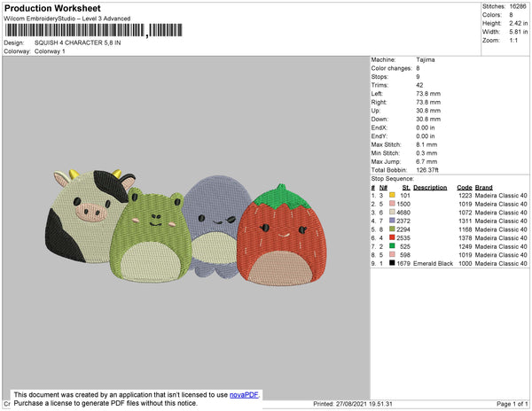Click the Stops value '9'
Viewport: 532px width, 411px height.
click(x=418, y=76)
